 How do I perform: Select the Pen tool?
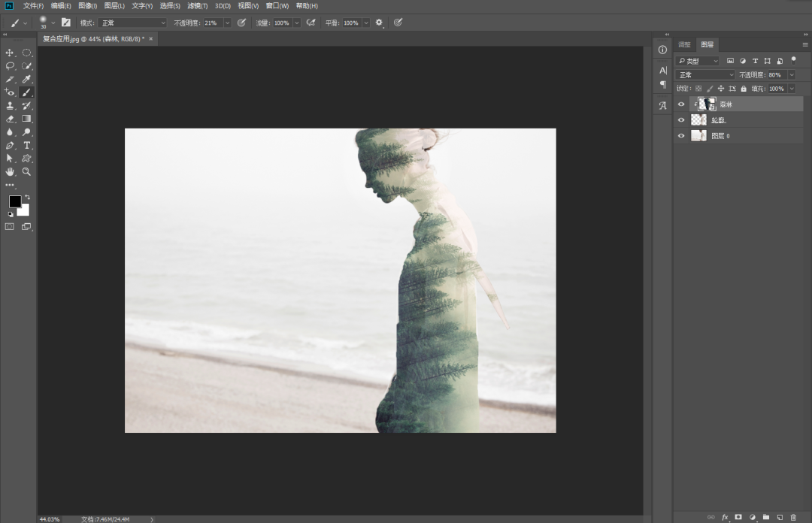[9, 146]
